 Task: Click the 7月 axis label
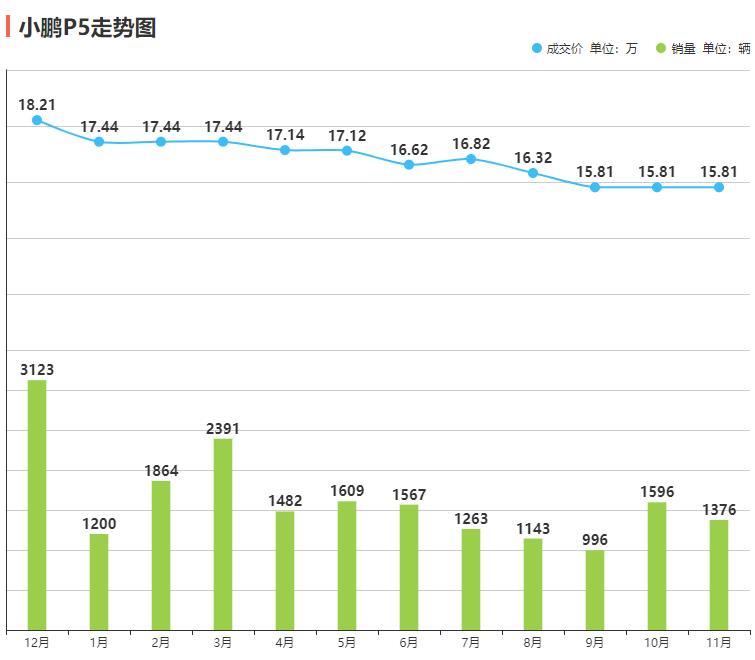click(471, 642)
